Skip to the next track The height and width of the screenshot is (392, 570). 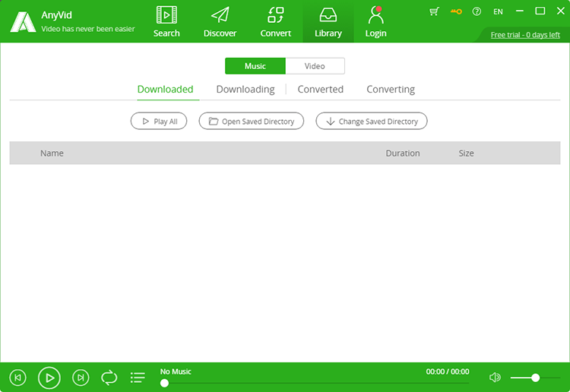(81, 378)
